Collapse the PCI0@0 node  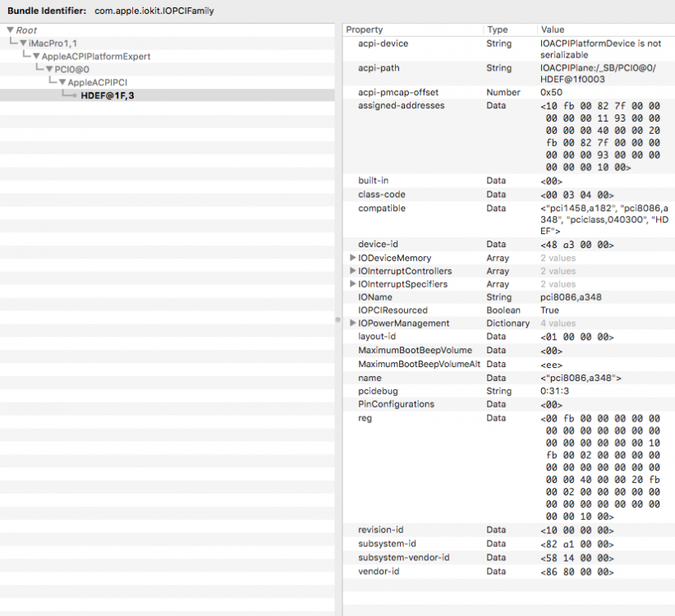click(49, 69)
